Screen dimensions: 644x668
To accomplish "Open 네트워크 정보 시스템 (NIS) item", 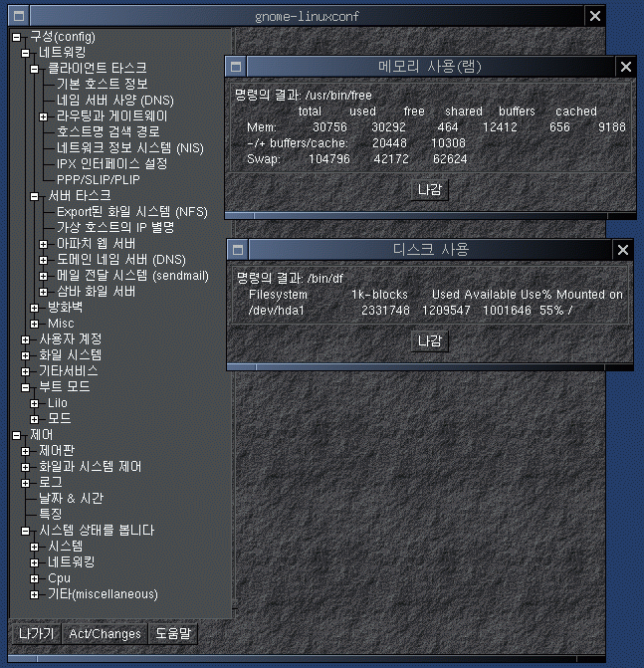I will (x=130, y=147).
